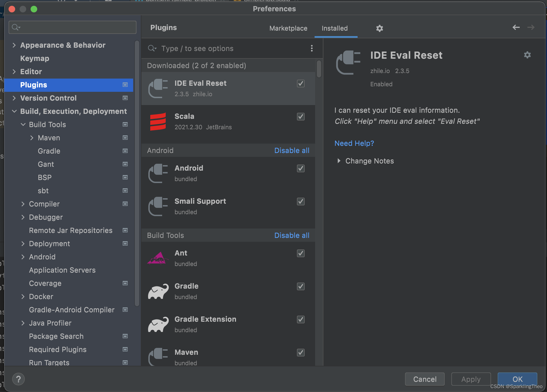The image size is (547, 392).
Task: Toggle the Maven plugin checkbox
Action: tap(301, 353)
